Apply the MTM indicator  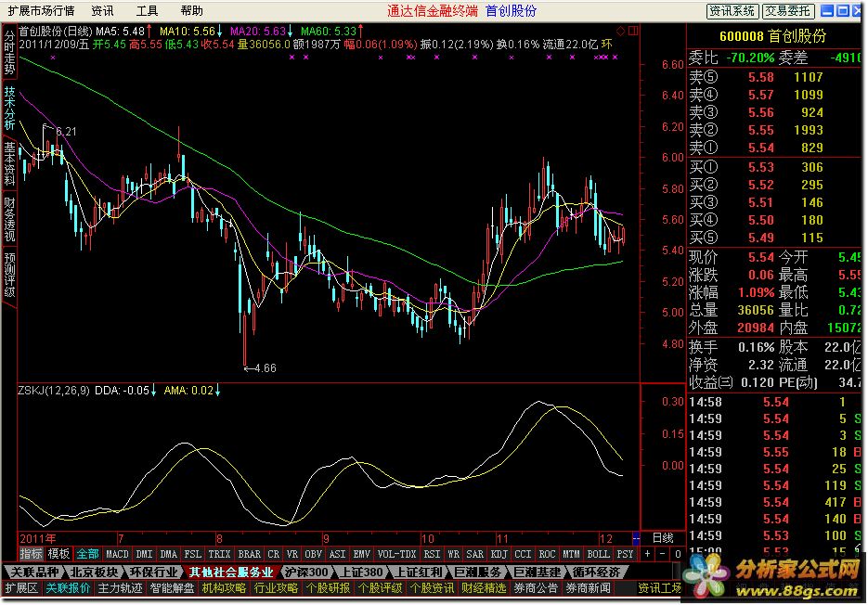[x=571, y=554]
